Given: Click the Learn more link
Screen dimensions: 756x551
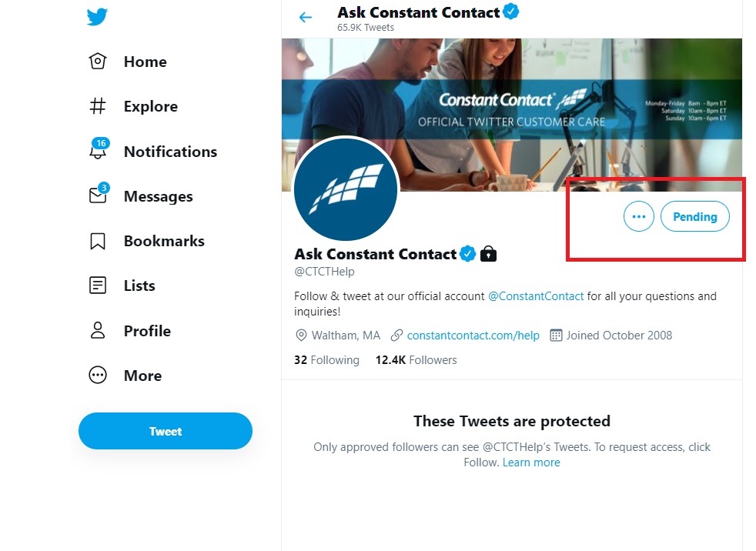Looking at the screenshot, I should pos(531,463).
